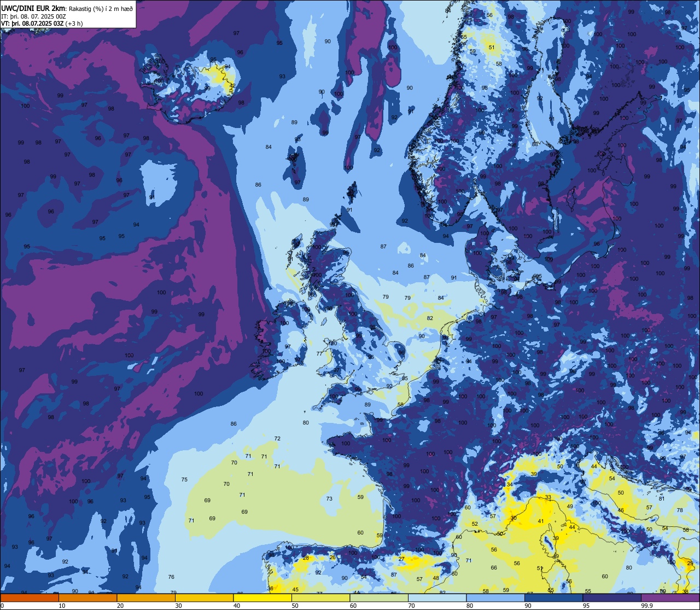Click the humidity value 27 near the Pyrenees
Viewport: 700px width, 610px height.
(401, 559)
